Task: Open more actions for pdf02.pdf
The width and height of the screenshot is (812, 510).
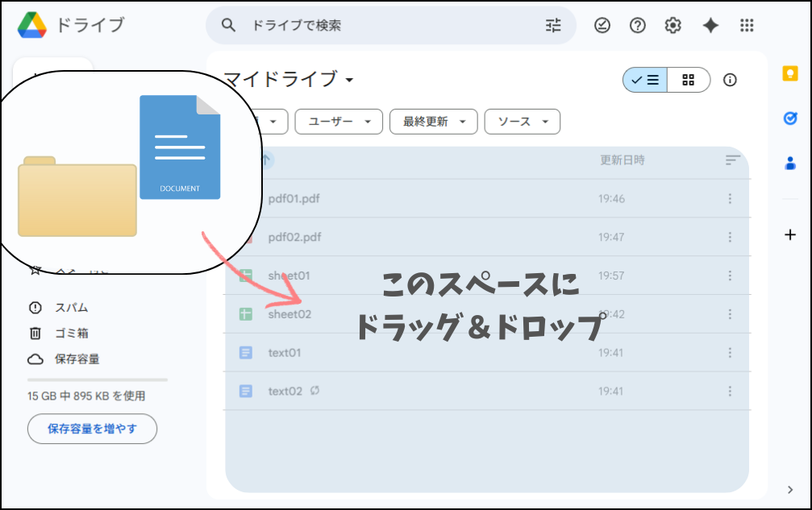Action: [730, 237]
